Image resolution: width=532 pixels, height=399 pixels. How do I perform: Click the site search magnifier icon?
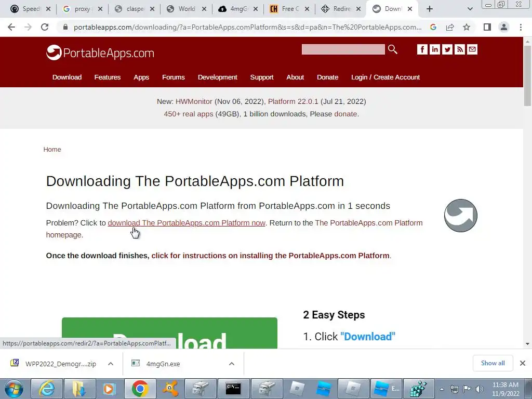393,49
